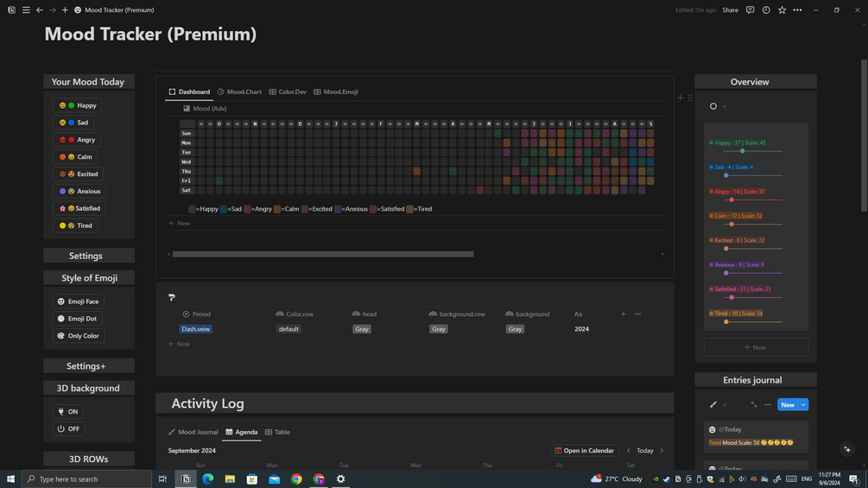Open File Explorer from the taskbar
The image size is (868, 488).
coord(230,478)
